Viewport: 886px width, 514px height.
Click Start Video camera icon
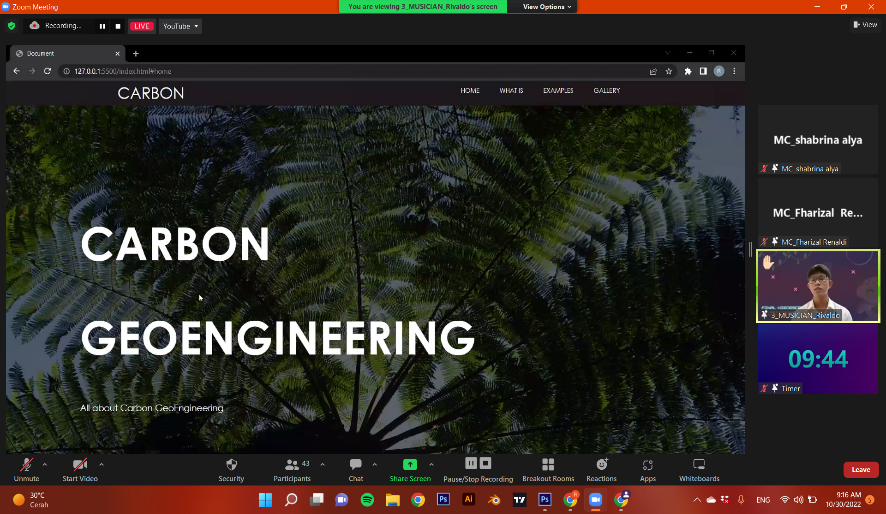80,465
